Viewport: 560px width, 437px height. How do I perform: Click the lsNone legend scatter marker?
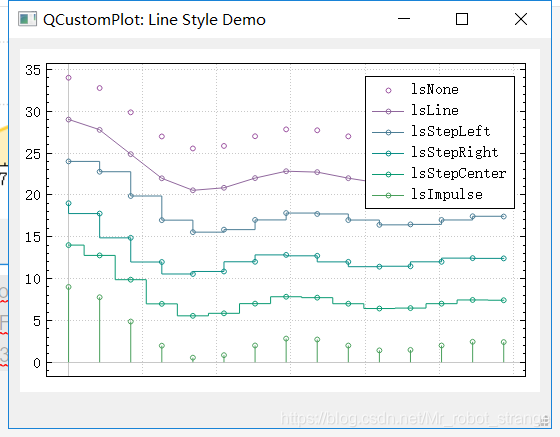pyautogui.click(x=388, y=91)
